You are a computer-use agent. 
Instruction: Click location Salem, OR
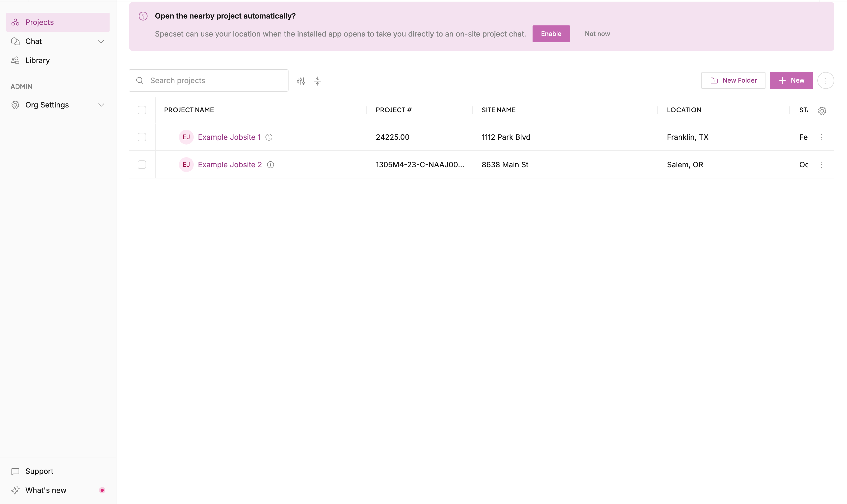(x=685, y=164)
